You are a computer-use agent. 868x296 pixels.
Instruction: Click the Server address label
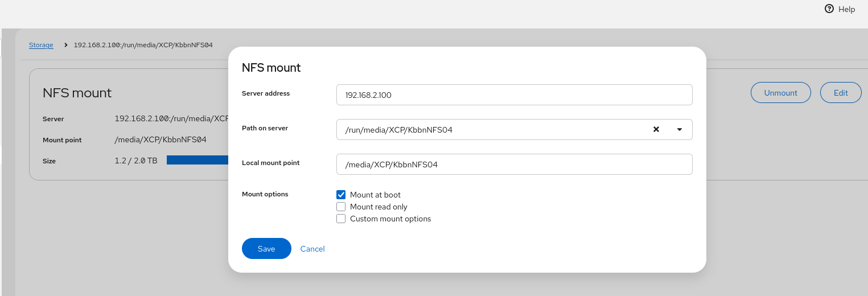coord(266,93)
